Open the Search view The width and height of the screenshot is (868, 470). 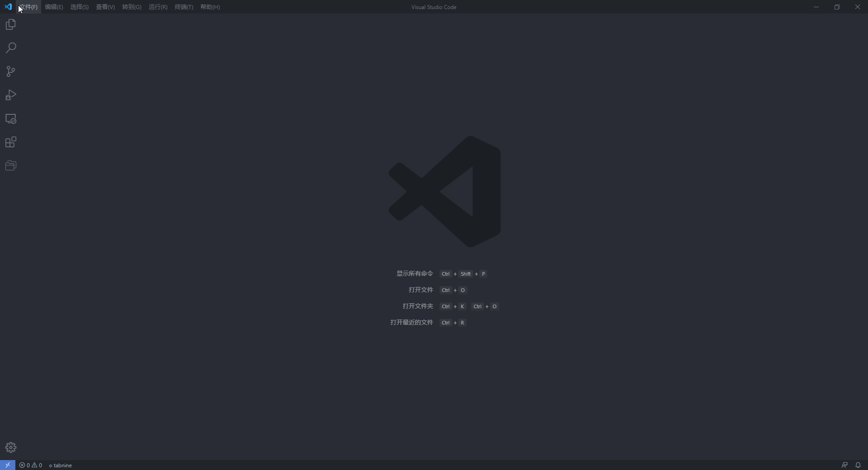(x=11, y=48)
